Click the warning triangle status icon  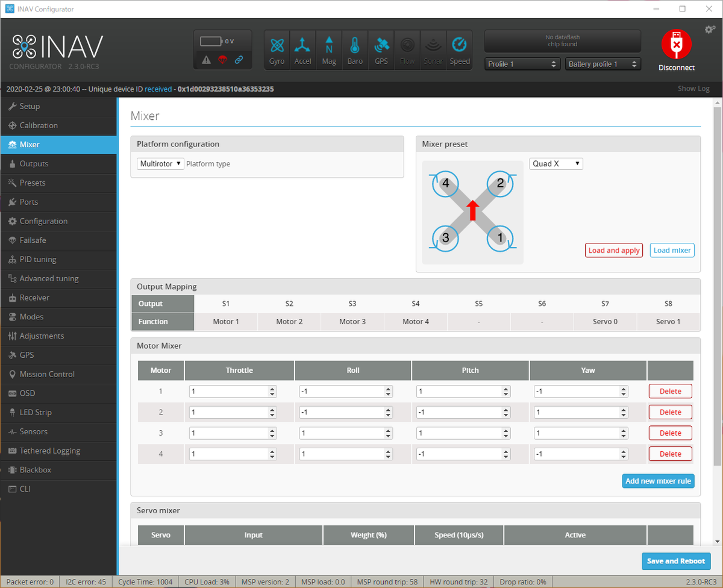[x=207, y=60]
